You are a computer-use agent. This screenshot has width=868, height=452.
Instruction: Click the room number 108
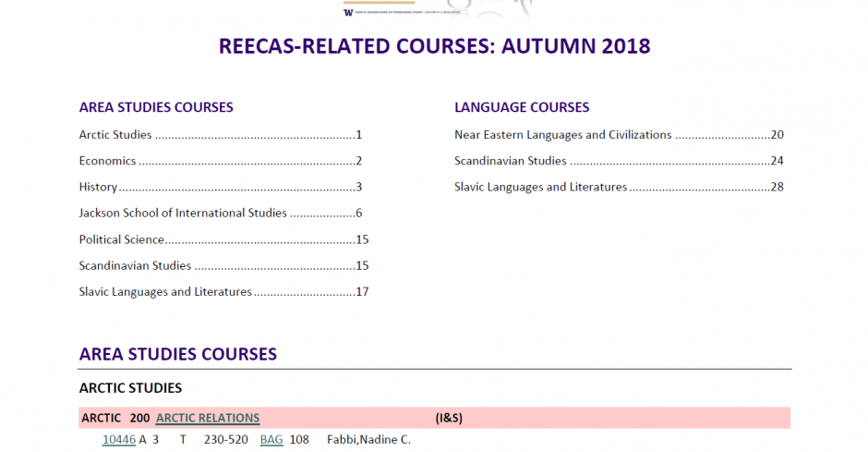pyautogui.click(x=299, y=440)
